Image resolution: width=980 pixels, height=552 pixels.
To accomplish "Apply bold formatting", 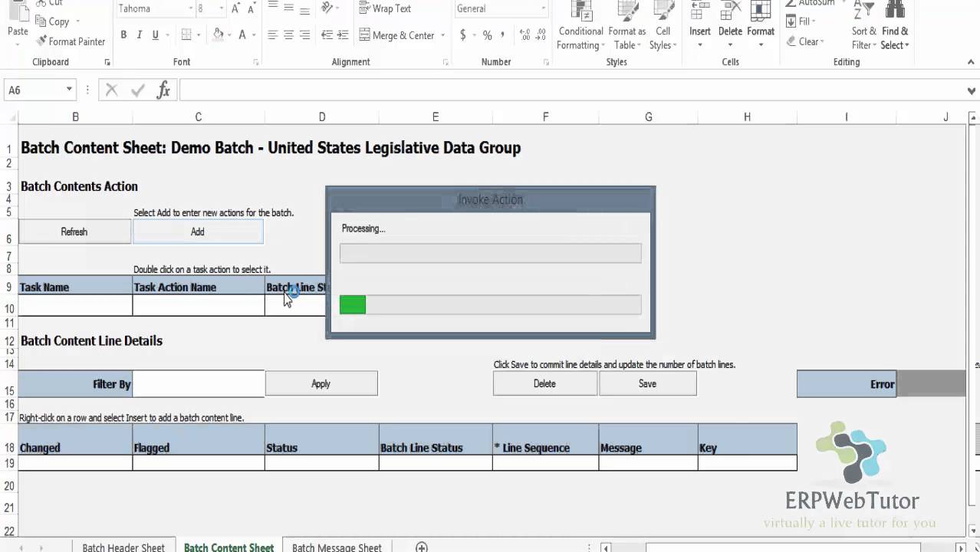I will (x=123, y=35).
